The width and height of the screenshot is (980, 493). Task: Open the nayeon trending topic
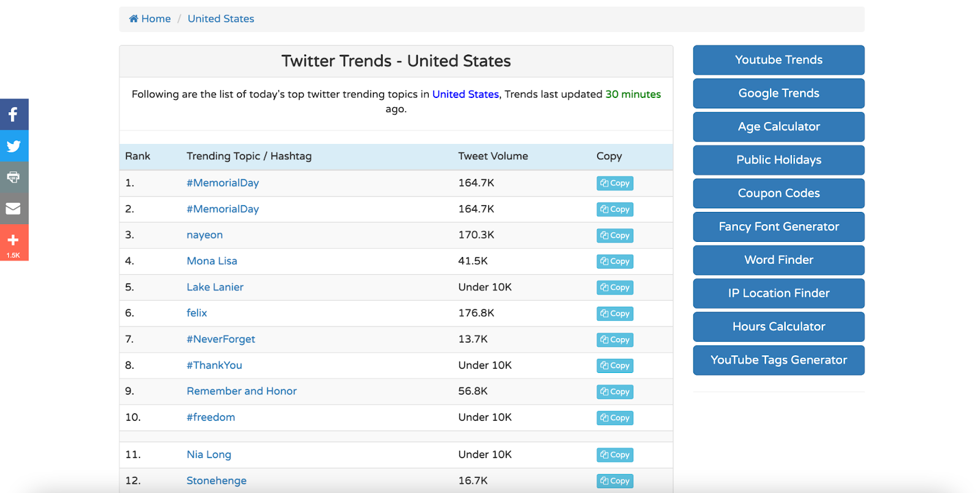[x=205, y=235]
